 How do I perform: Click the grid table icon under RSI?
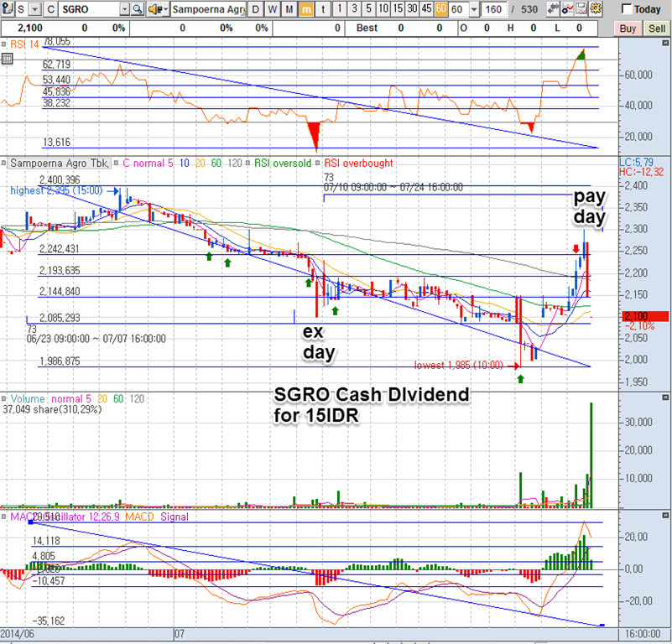[x=7, y=60]
